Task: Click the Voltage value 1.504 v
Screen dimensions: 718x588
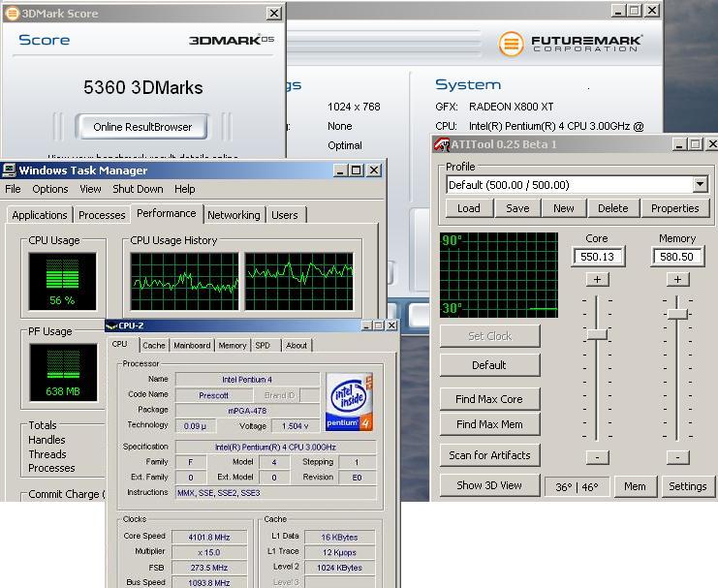Action: [x=295, y=426]
